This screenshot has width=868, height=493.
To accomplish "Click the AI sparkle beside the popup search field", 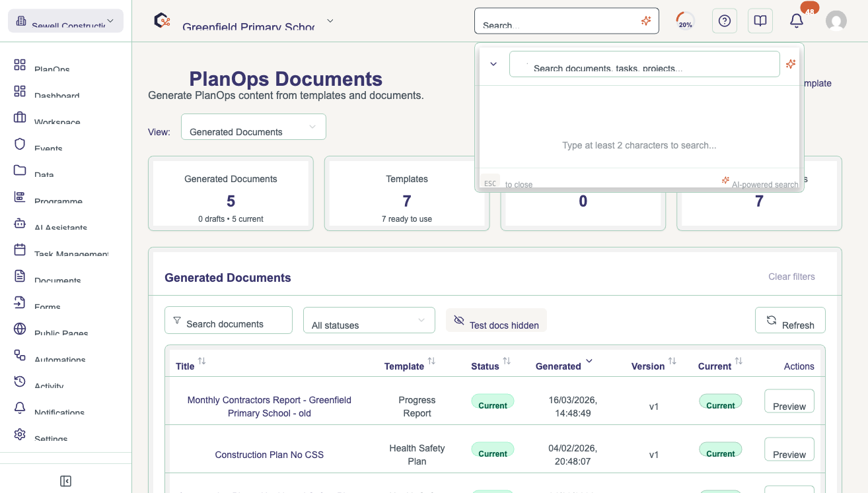I will point(791,64).
